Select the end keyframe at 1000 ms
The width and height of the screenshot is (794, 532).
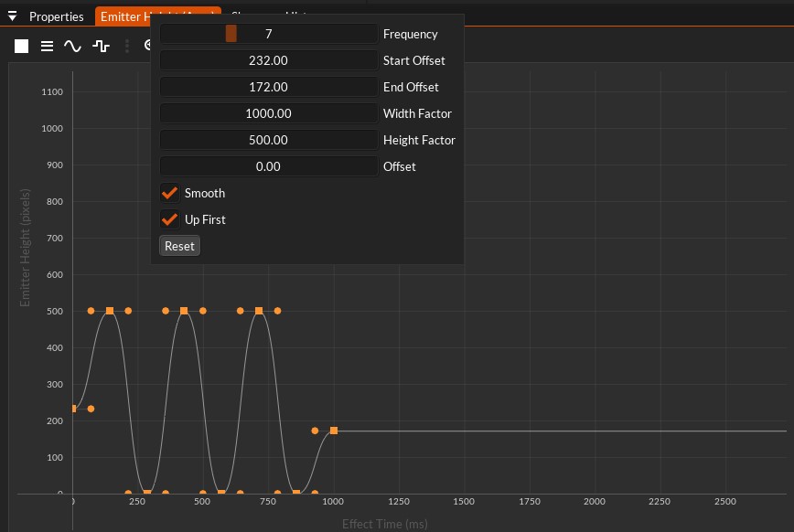click(x=334, y=431)
